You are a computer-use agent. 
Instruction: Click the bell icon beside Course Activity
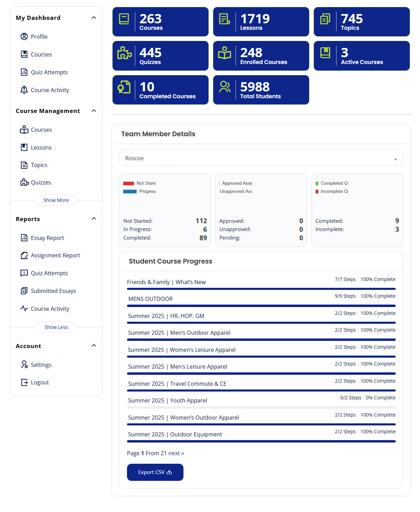coord(24,90)
